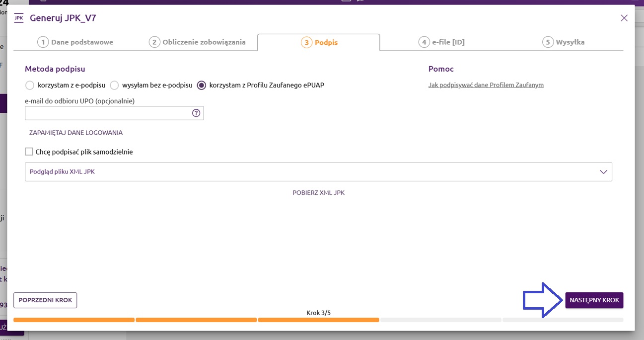Click the step 3 circle icon for Podpis
Viewport: 644px width, 340px height.
point(306,42)
